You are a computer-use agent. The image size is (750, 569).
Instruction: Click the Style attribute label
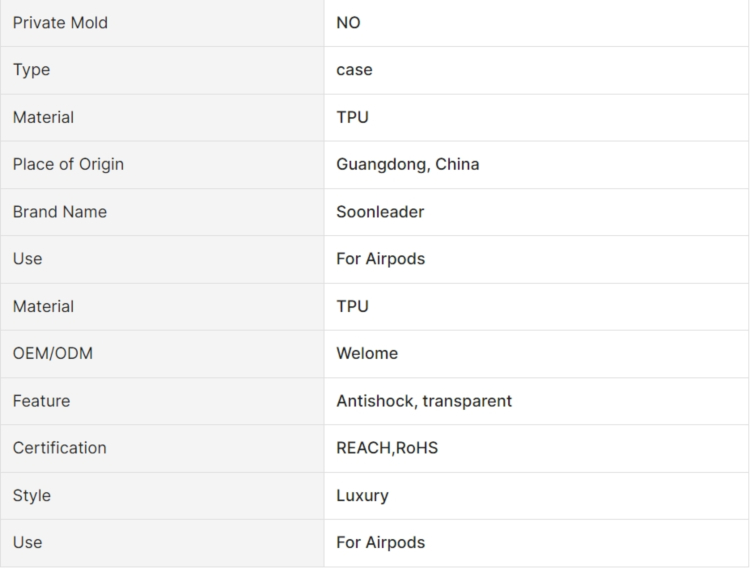31,495
